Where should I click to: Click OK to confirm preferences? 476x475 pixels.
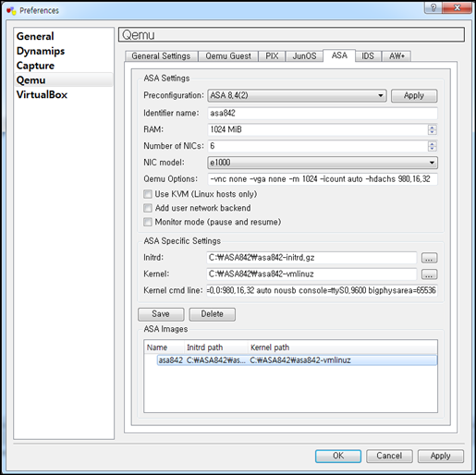[x=338, y=456]
